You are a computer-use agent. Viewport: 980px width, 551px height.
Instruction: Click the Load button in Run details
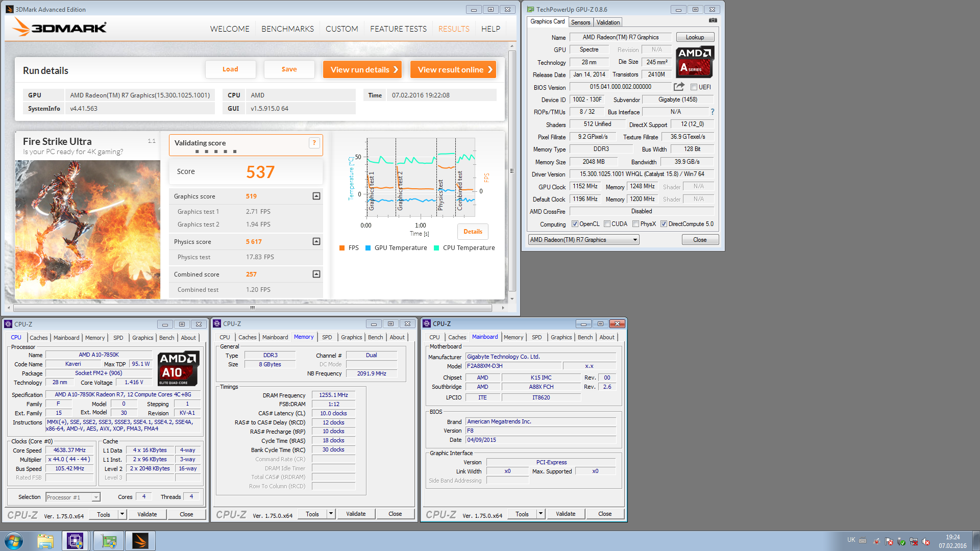(x=230, y=69)
